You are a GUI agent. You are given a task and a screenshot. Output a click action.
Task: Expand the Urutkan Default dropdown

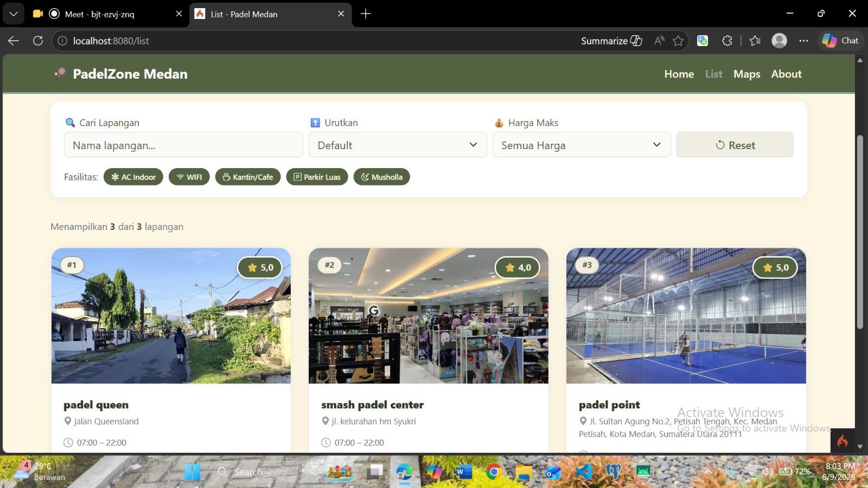(398, 145)
